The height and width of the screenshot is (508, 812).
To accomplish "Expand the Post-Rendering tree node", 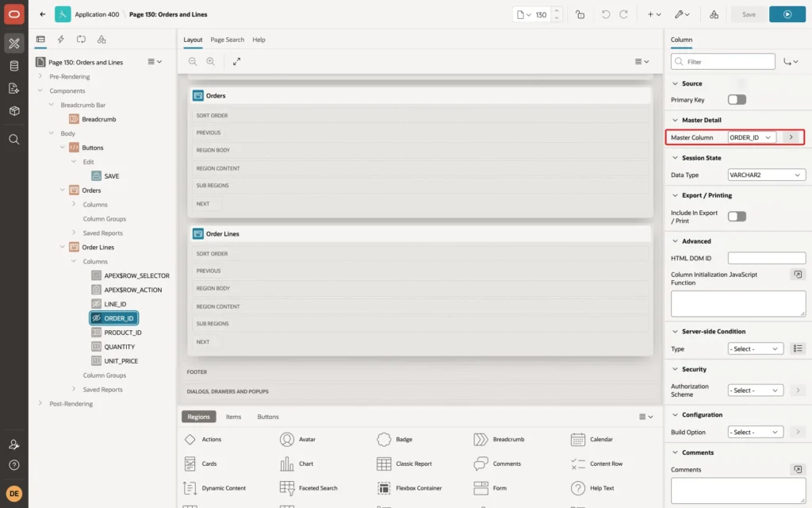I will 40,403.
